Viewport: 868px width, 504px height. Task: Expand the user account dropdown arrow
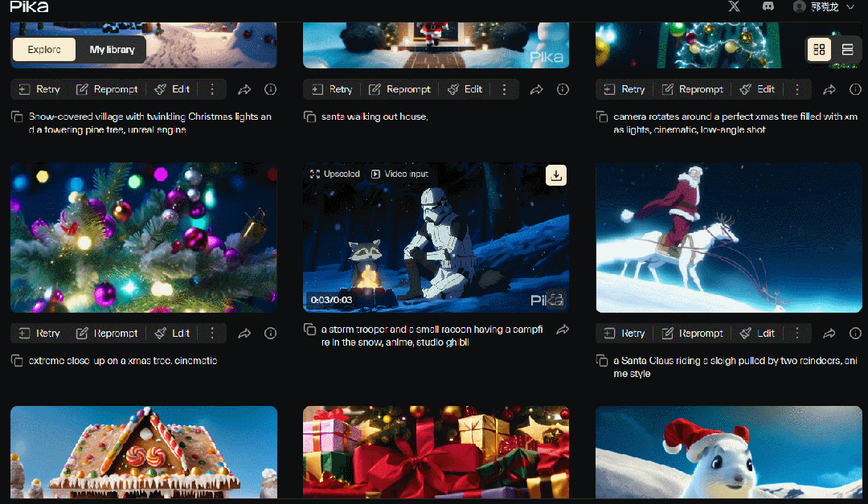850,6
